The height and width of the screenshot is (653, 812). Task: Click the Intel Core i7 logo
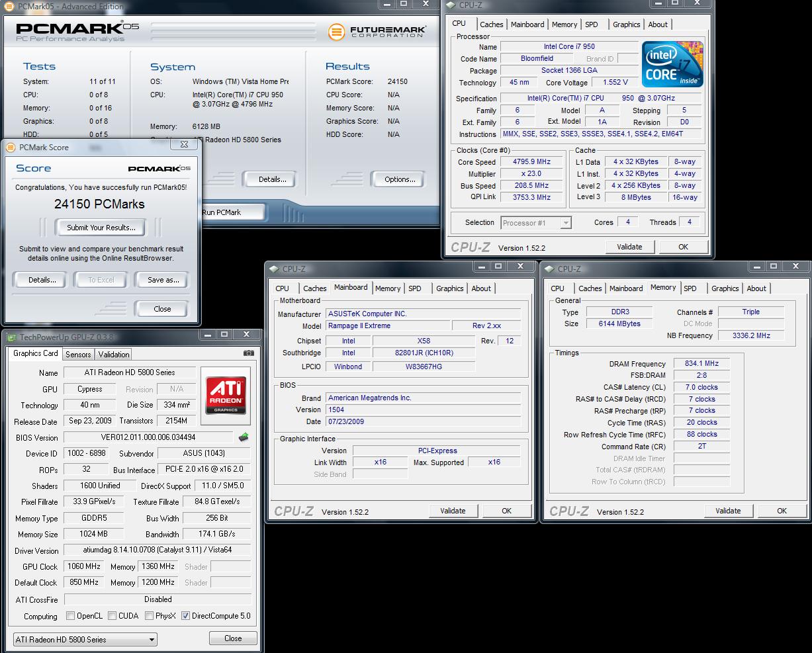672,64
